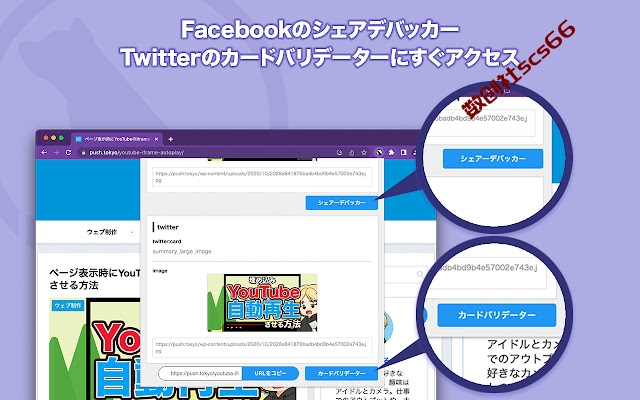The width and height of the screenshot is (640, 400).
Task: Expand the chevron next to ウェブ制作 menu
Action: pos(131,232)
